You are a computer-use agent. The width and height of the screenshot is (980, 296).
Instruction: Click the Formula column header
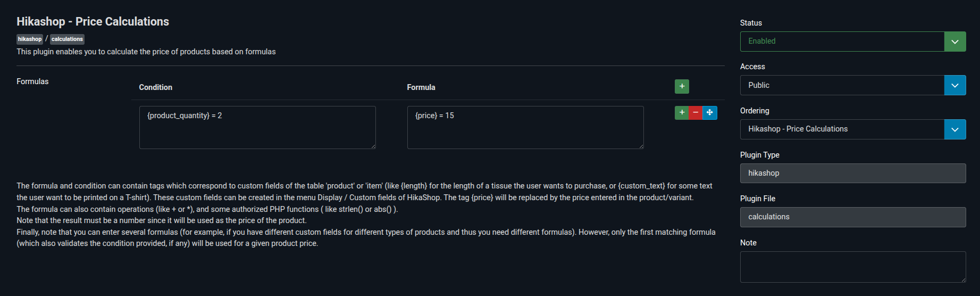point(421,87)
